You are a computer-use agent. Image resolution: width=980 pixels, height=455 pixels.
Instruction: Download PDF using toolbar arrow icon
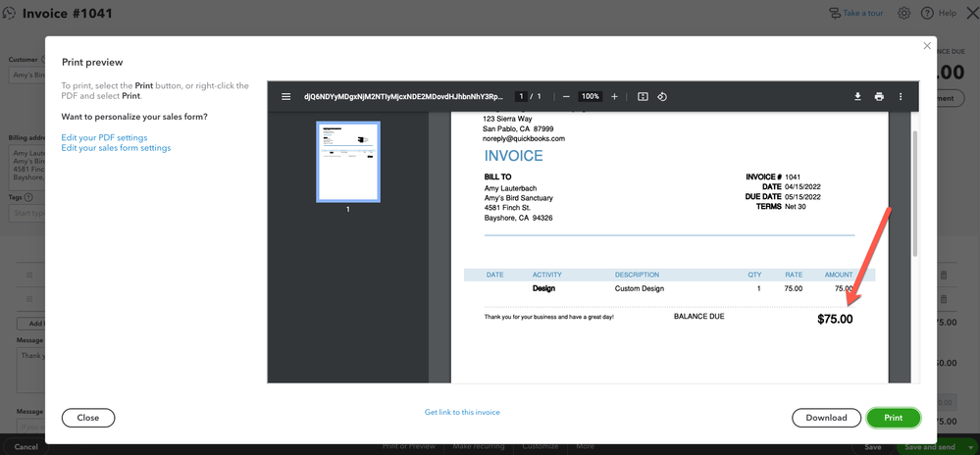pyautogui.click(x=858, y=96)
